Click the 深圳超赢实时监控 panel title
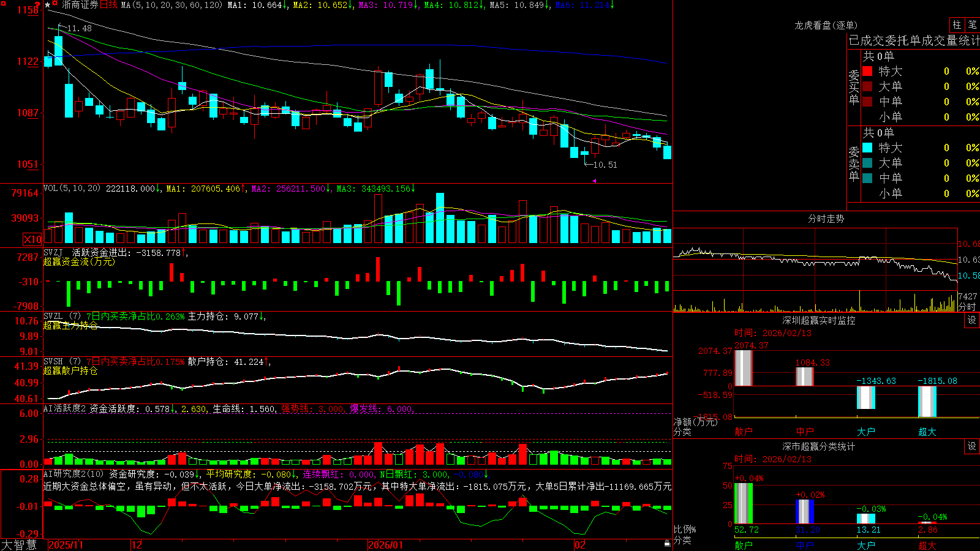 pos(818,320)
